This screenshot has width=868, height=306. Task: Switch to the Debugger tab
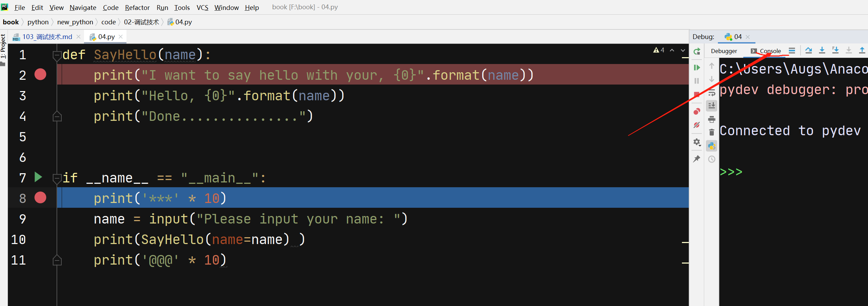coord(724,51)
